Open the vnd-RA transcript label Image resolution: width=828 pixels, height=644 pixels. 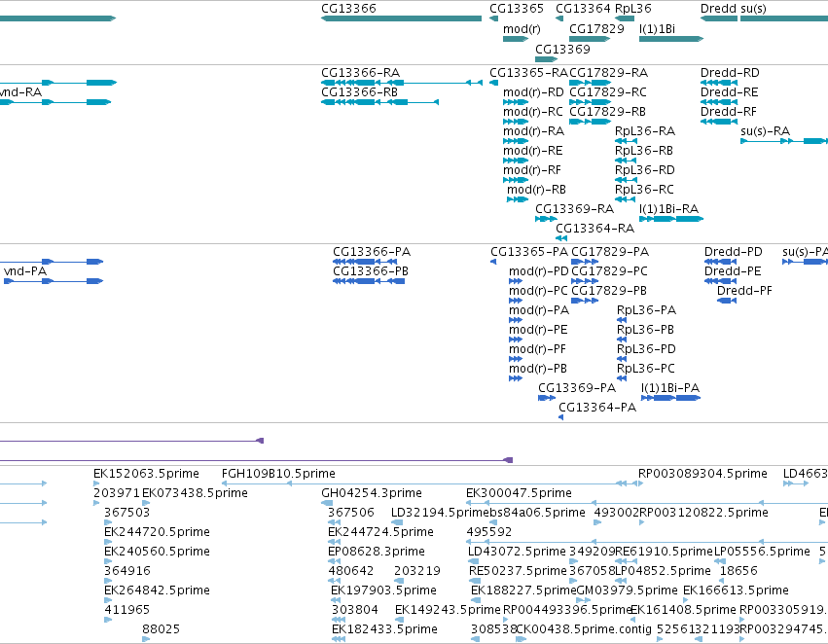20,92
